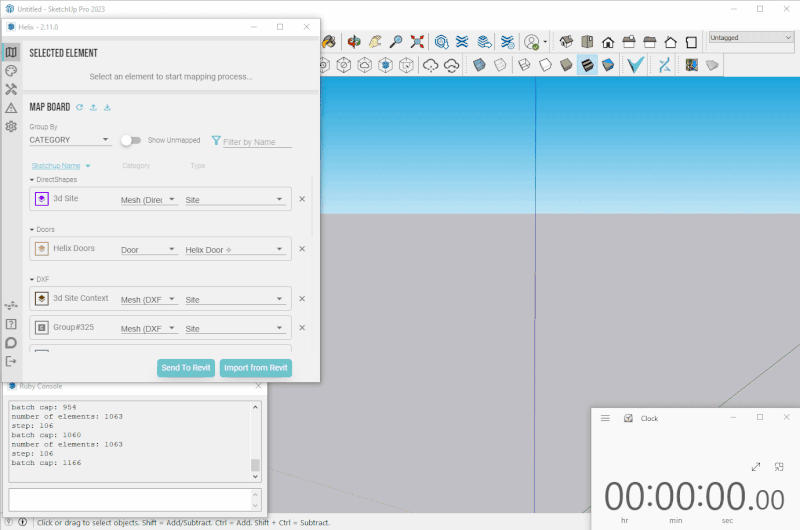
Task: Click the Wireframe style icon
Action: coord(524,65)
